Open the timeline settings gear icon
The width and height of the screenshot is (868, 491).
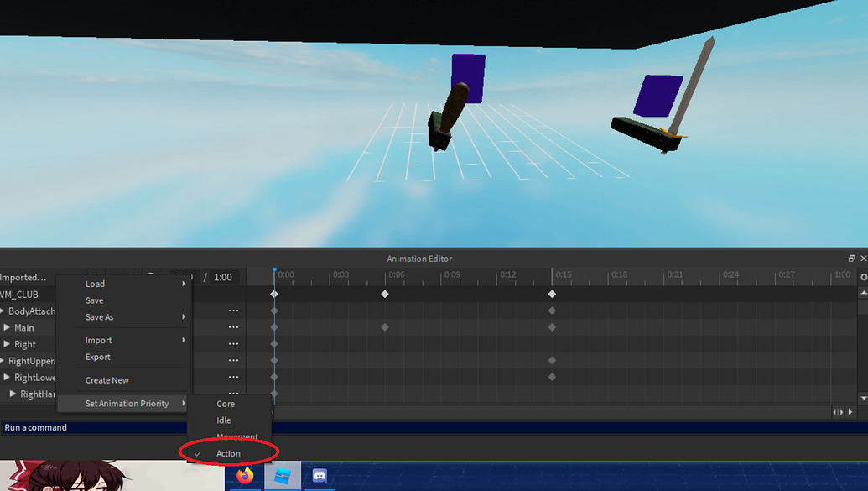click(x=864, y=277)
